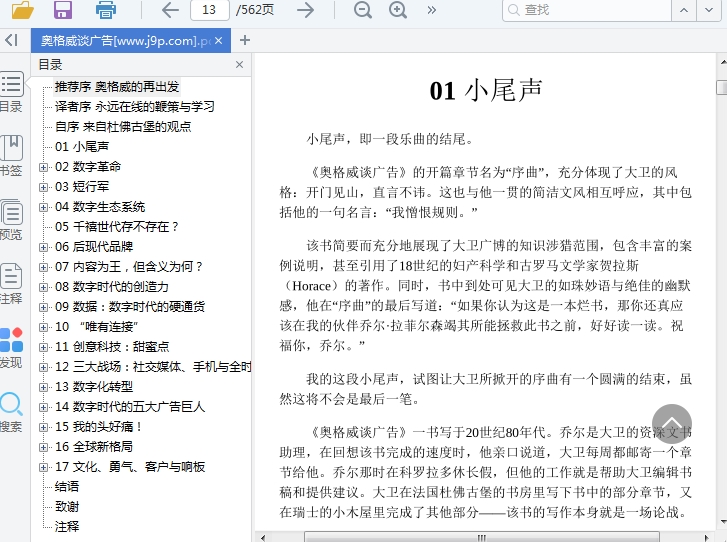The width and height of the screenshot is (727, 542).
Task: Select 01 小尾声 in contents
Action: (82, 147)
